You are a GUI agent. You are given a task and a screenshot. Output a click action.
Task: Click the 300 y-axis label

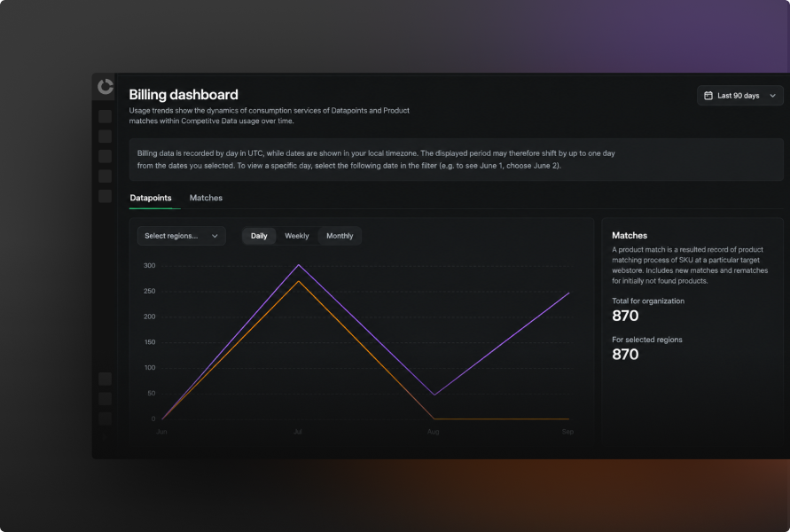click(150, 265)
